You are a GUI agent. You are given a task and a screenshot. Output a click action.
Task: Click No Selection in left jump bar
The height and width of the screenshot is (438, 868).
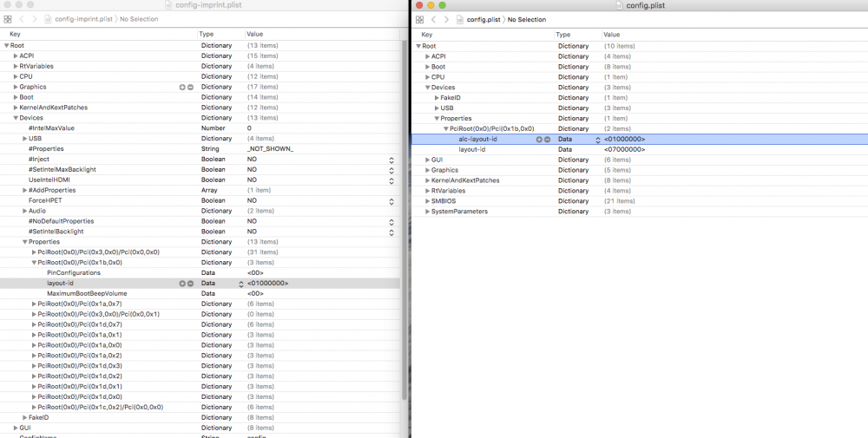(139, 19)
